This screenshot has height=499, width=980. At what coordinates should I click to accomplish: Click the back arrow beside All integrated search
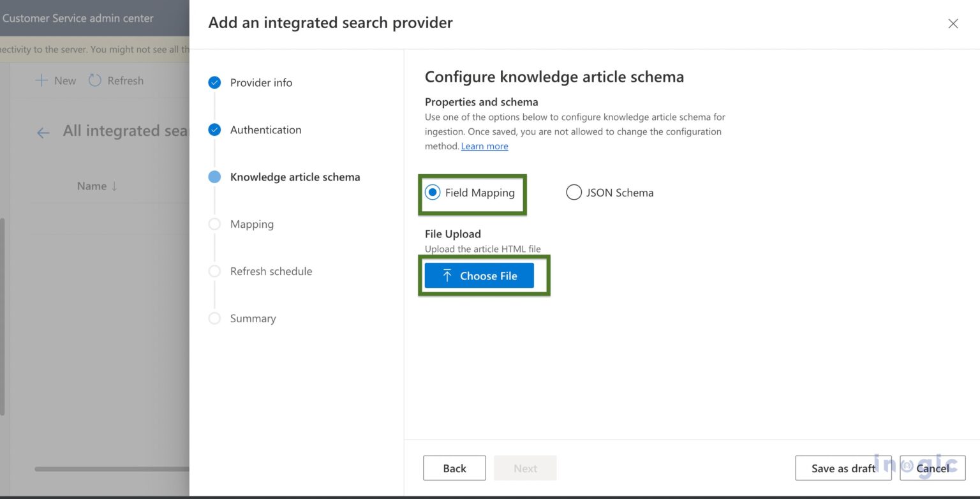[x=42, y=132]
